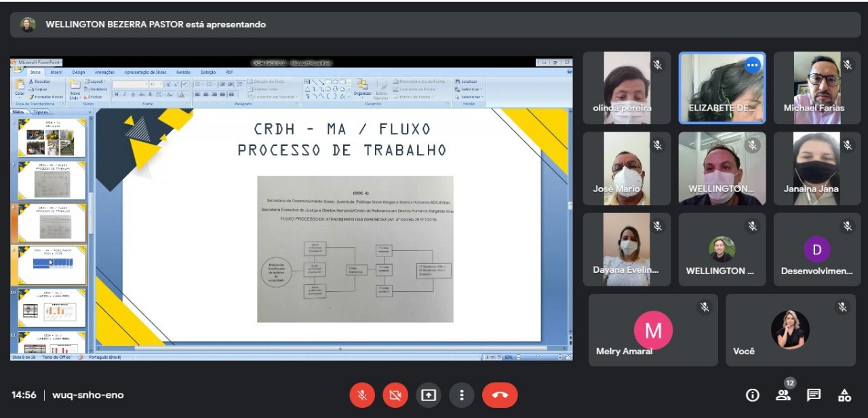Click the Novo Slide button

click(75, 90)
